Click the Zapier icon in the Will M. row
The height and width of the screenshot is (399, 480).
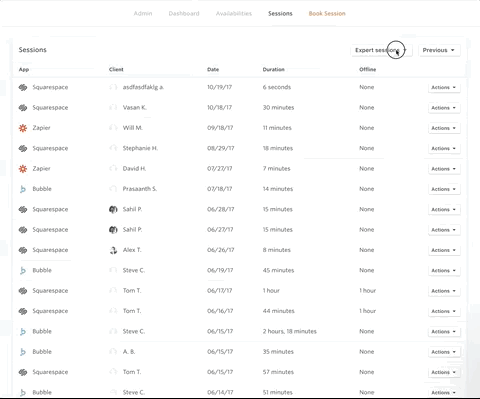[x=23, y=128]
